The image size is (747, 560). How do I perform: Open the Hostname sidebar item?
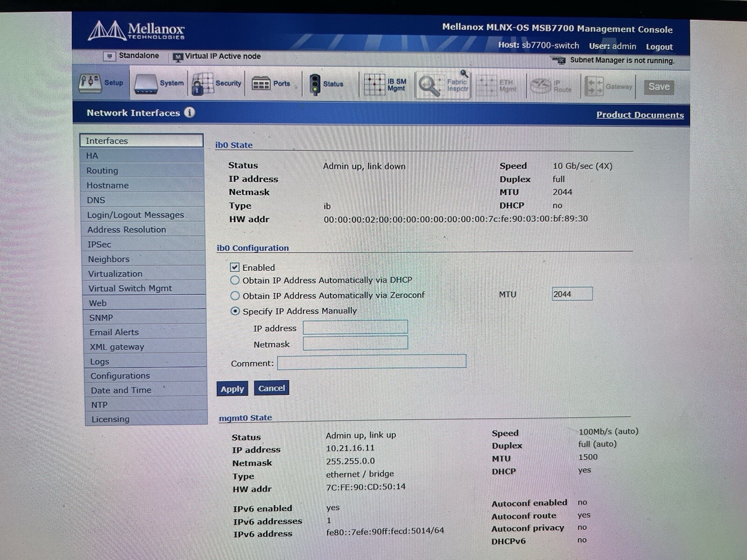point(143,185)
